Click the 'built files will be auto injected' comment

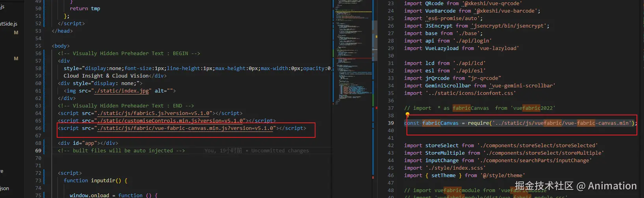(121, 151)
